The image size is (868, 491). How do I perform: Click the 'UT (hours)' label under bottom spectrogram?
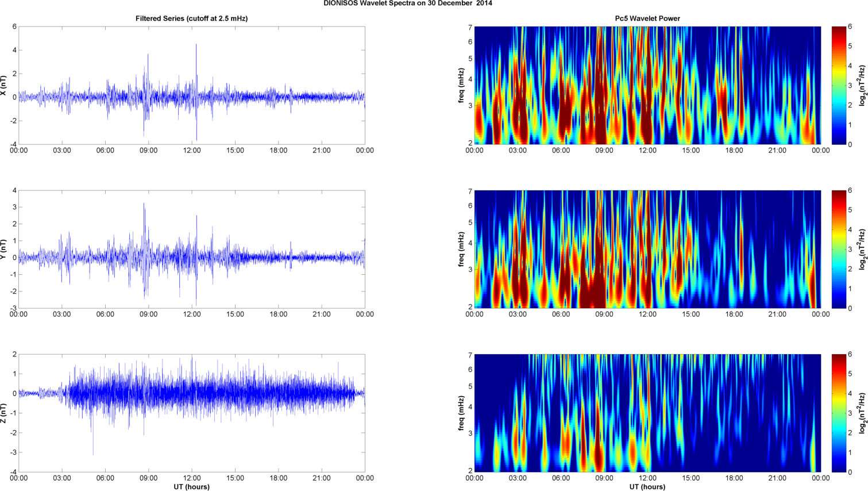tap(647, 486)
